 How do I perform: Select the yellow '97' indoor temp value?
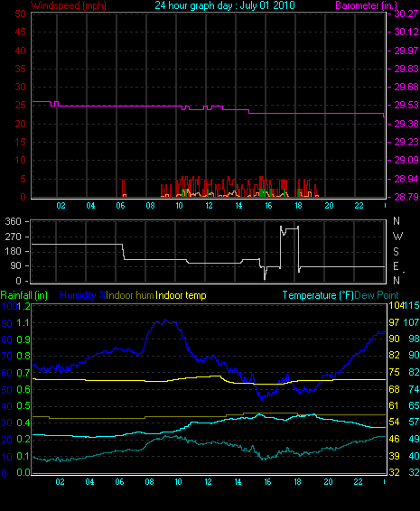tap(394, 322)
